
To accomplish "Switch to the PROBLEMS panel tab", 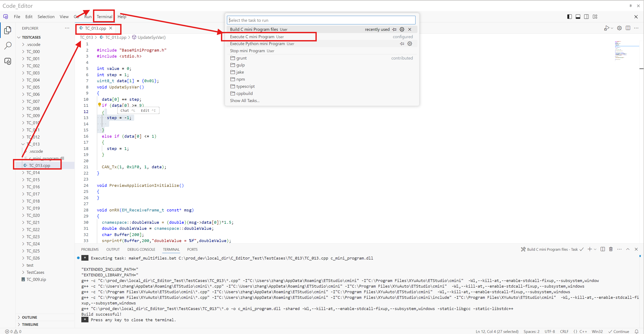I will pos(90,249).
